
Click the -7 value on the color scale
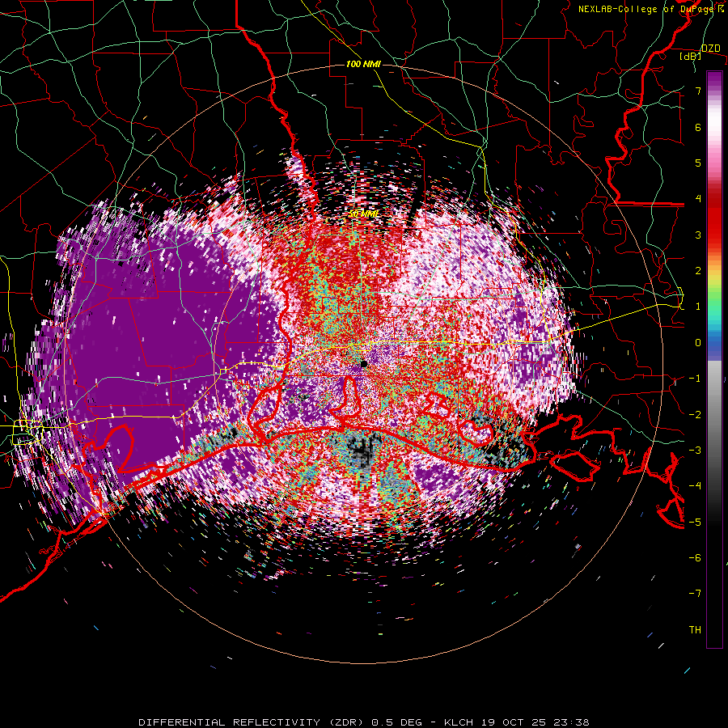pyautogui.click(x=695, y=594)
